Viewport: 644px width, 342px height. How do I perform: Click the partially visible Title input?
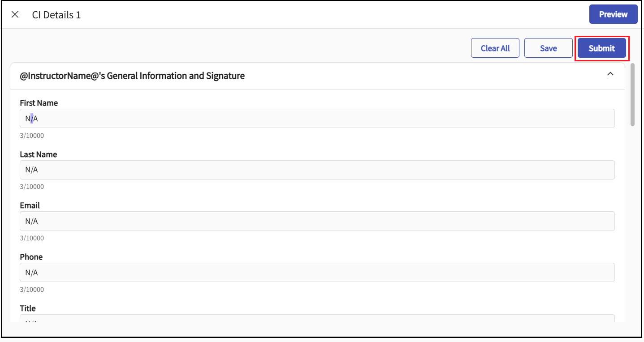coord(317,319)
